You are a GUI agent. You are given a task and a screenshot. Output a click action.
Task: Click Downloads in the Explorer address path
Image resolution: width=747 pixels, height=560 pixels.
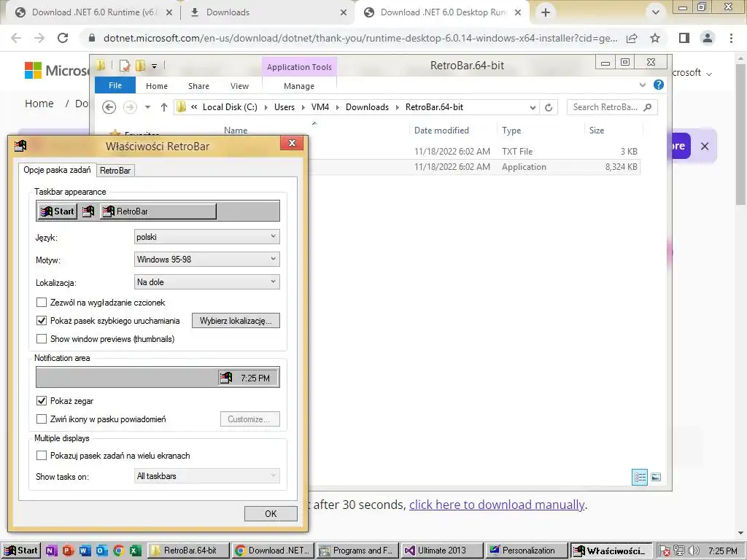coord(368,107)
